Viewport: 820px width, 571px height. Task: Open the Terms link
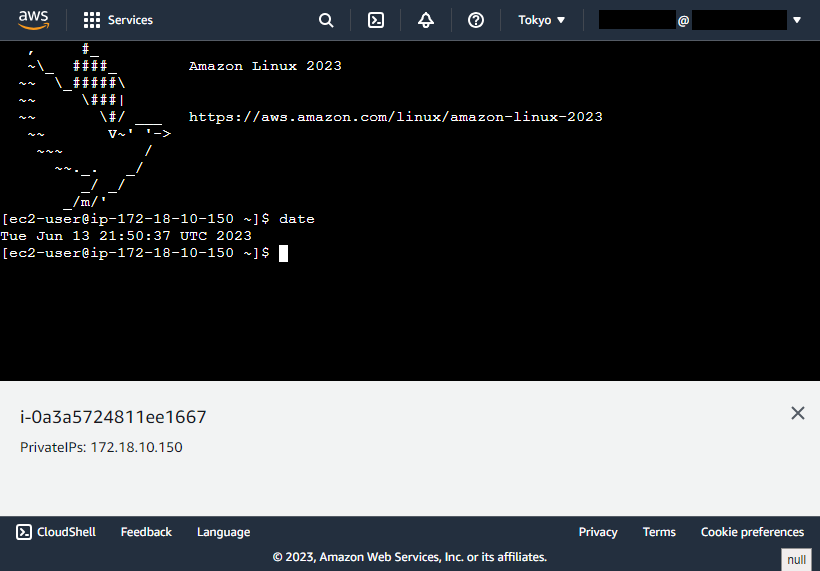659,532
